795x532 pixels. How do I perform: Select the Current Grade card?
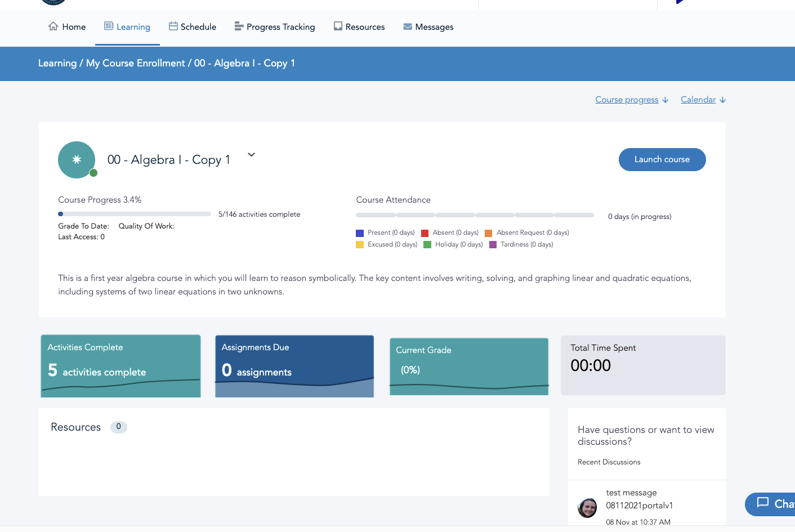click(x=469, y=366)
